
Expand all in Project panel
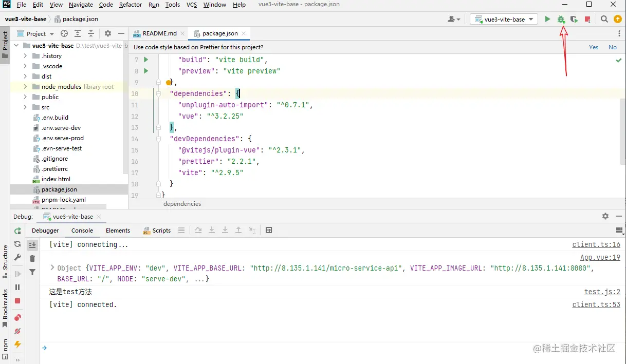pyautogui.click(x=78, y=33)
